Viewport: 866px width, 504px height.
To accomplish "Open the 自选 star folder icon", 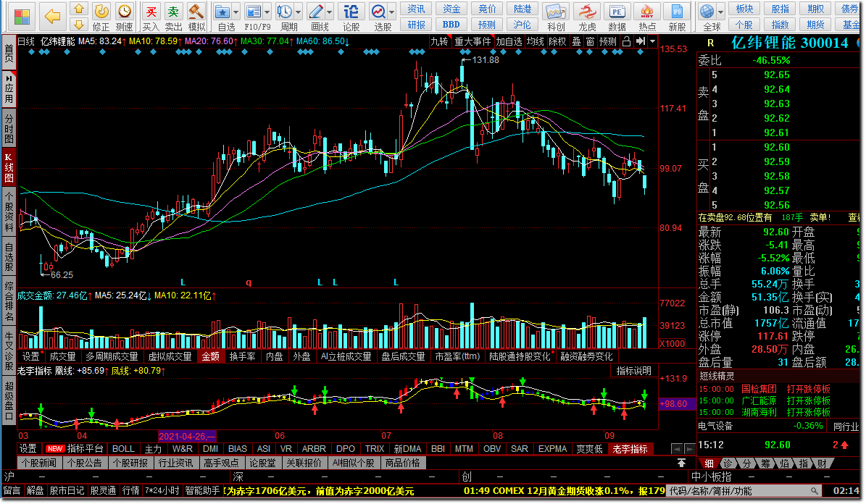I will tap(222, 12).
